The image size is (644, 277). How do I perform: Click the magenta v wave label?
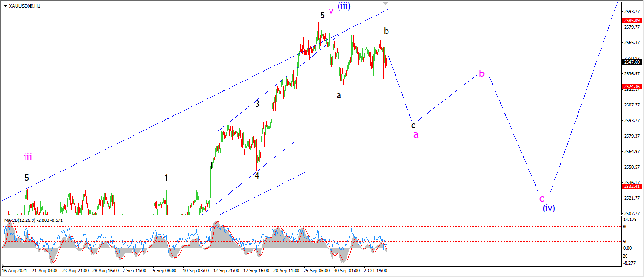(331, 11)
